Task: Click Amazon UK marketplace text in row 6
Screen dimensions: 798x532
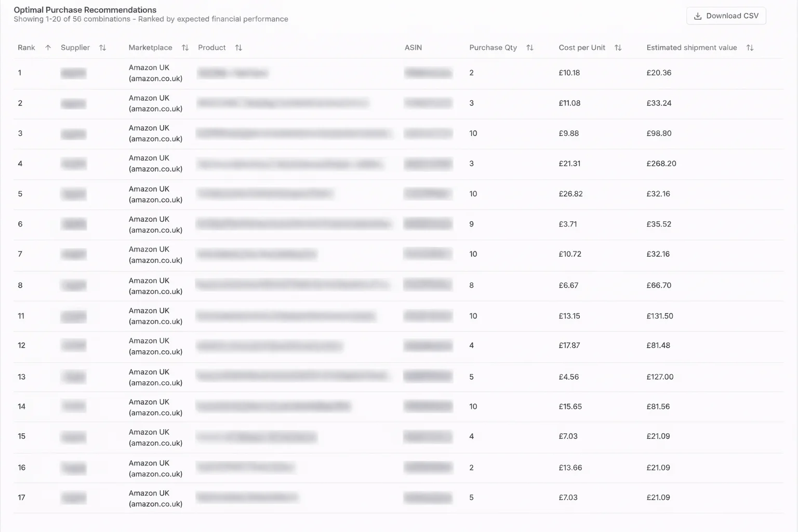Action: coord(149,219)
